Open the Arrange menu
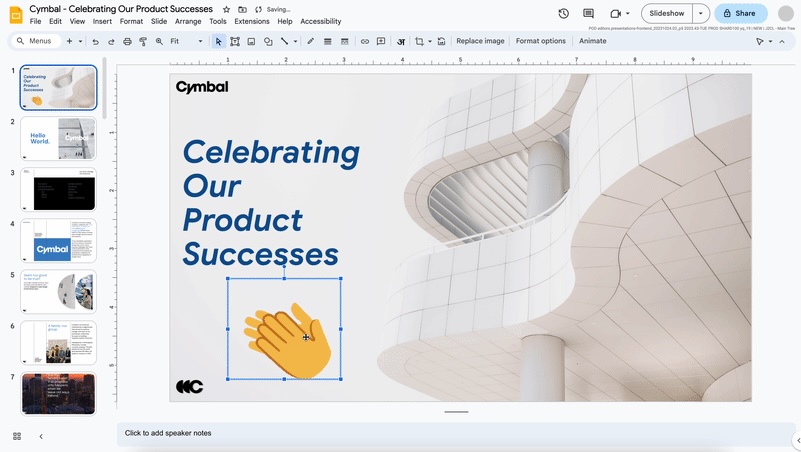Viewport: 801px width, 452px height. [188, 21]
